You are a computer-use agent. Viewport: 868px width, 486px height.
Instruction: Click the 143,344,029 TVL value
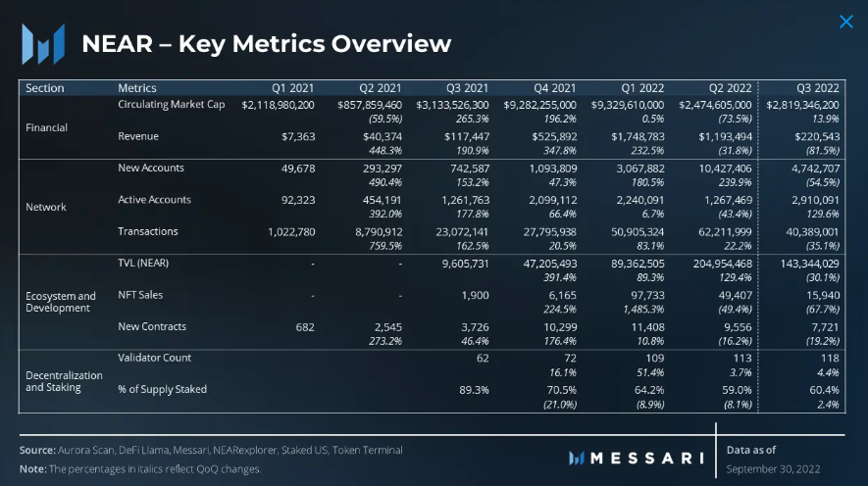click(810, 264)
